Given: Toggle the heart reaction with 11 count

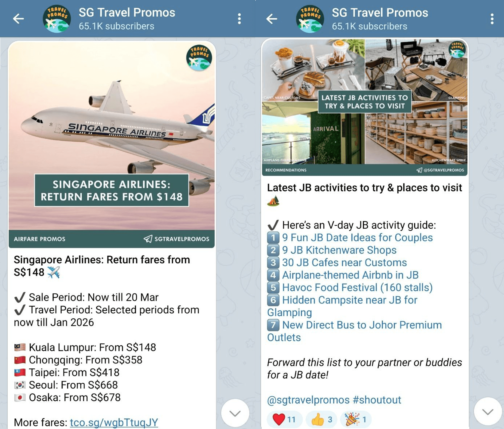Looking at the screenshot, I should point(284,419).
